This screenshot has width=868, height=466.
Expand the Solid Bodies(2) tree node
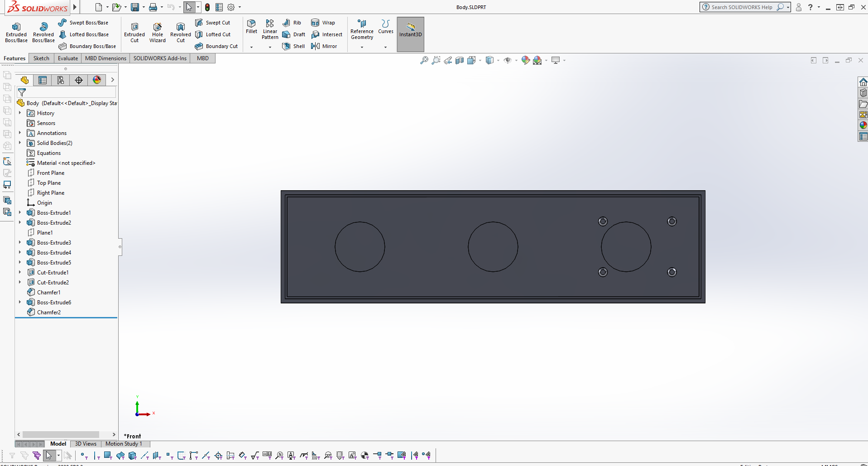coord(19,143)
